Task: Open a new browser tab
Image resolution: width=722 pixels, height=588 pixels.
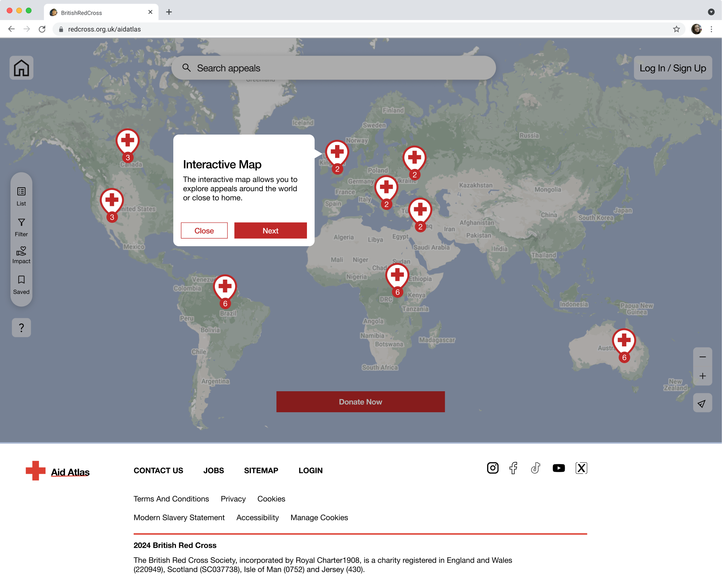Action: (169, 12)
